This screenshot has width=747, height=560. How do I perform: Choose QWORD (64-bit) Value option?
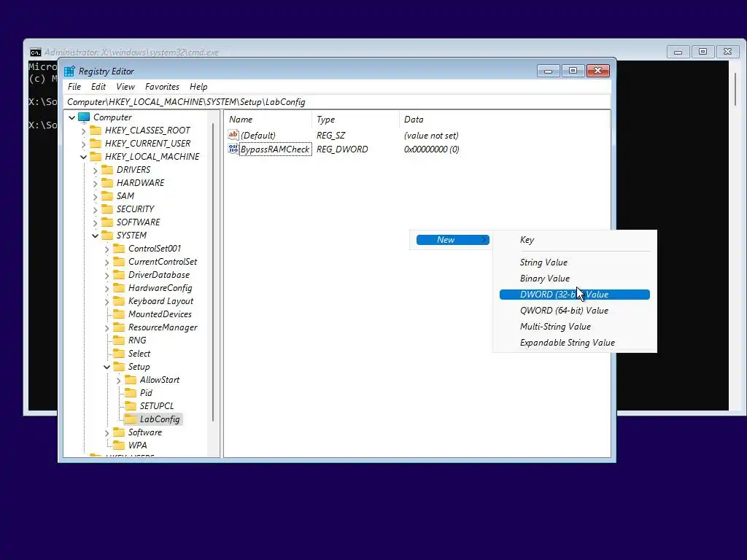click(575, 311)
